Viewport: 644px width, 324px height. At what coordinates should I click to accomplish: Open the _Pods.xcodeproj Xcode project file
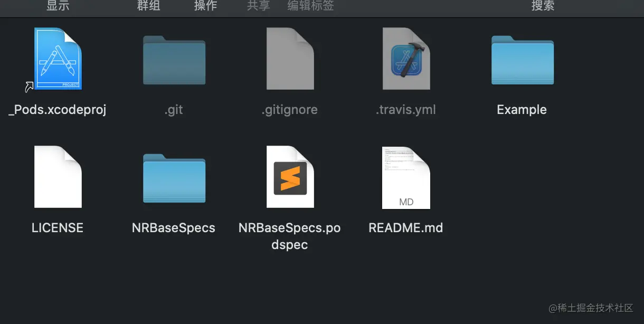(x=57, y=58)
